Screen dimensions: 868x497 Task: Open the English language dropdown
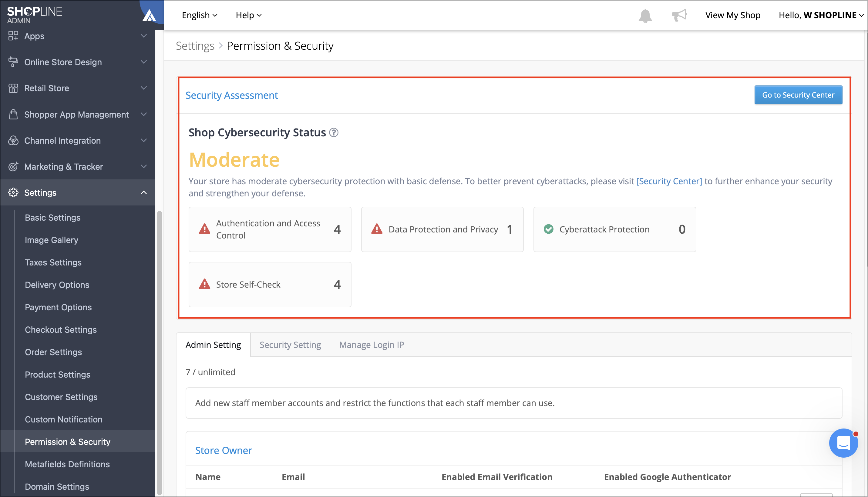200,15
